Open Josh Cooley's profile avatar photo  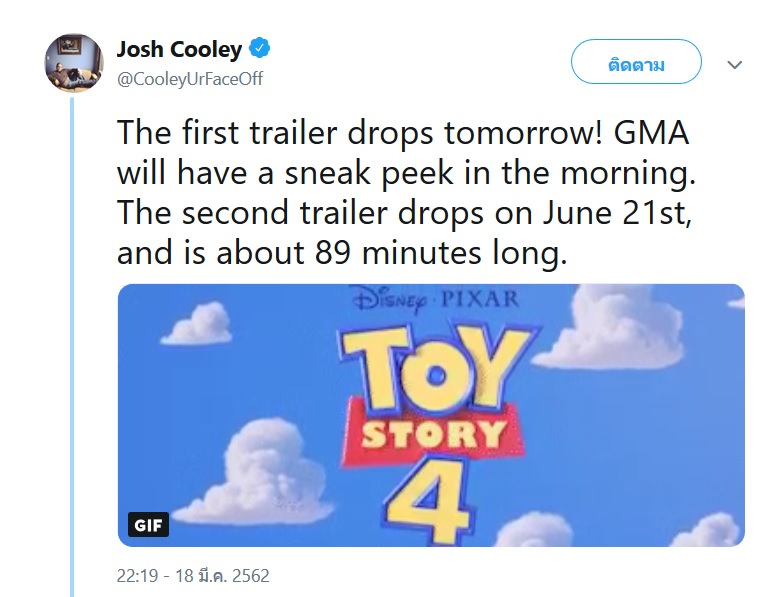74,62
